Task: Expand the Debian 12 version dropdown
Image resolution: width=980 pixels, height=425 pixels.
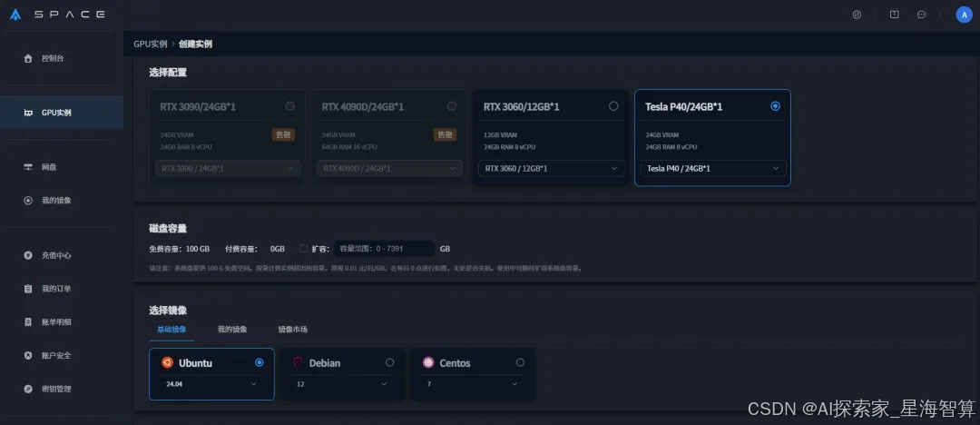Action: tap(342, 384)
